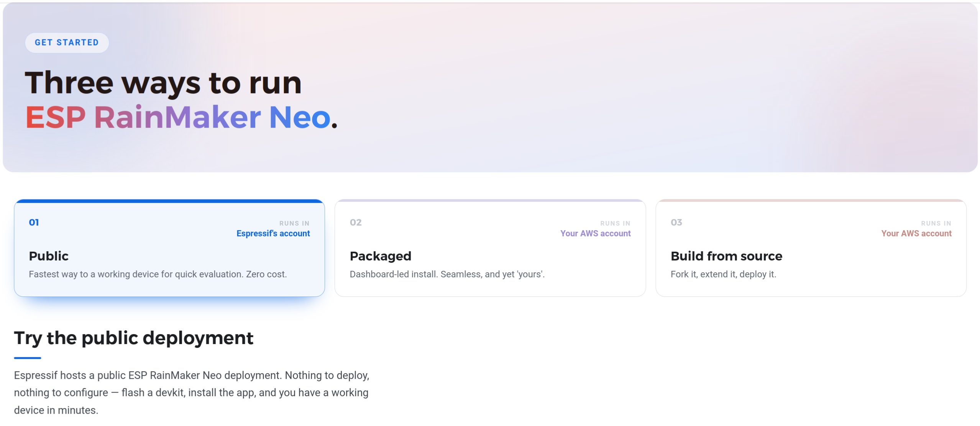Click the ESP RainMaker Neo gradient heading
Image resolution: width=980 pixels, height=426 pixels.
pyautogui.click(x=181, y=117)
